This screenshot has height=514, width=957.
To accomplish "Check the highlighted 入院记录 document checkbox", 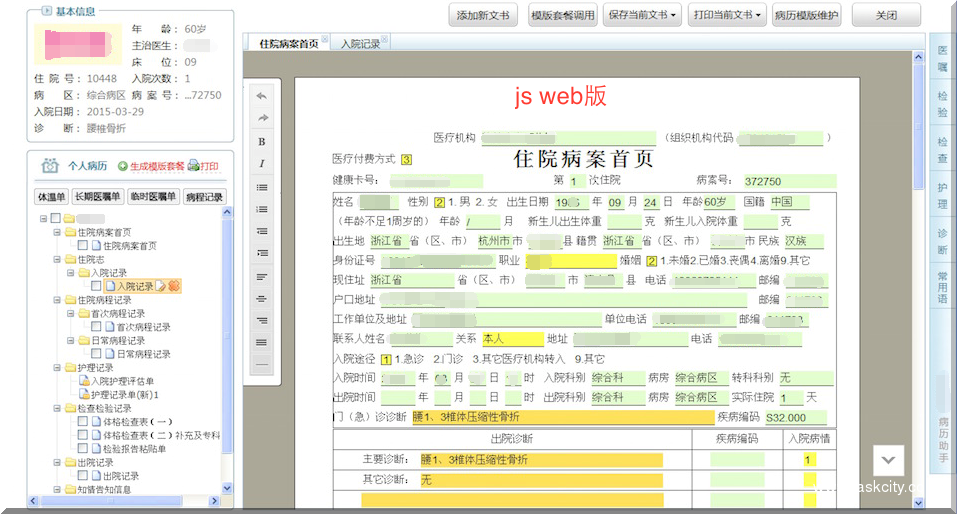I will [96, 286].
